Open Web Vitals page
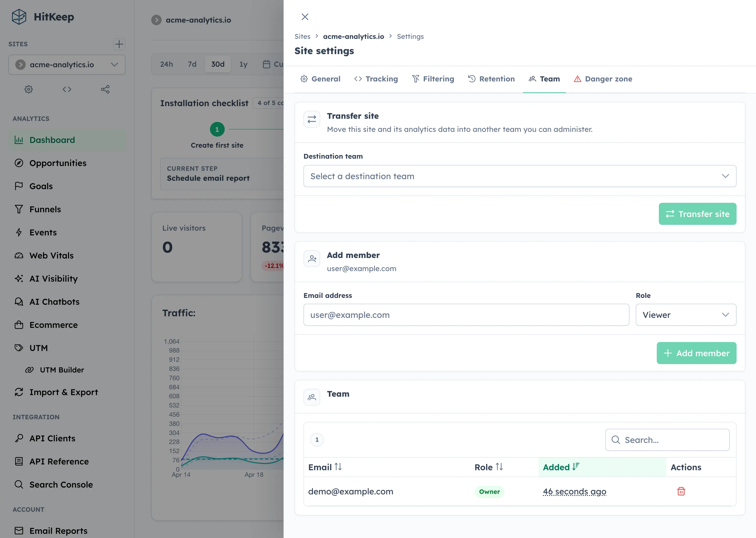756x538 pixels. pyautogui.click(x=67, y=255)
